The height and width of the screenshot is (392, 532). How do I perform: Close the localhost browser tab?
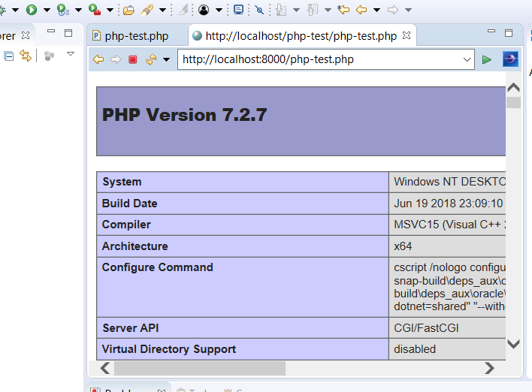407,35
